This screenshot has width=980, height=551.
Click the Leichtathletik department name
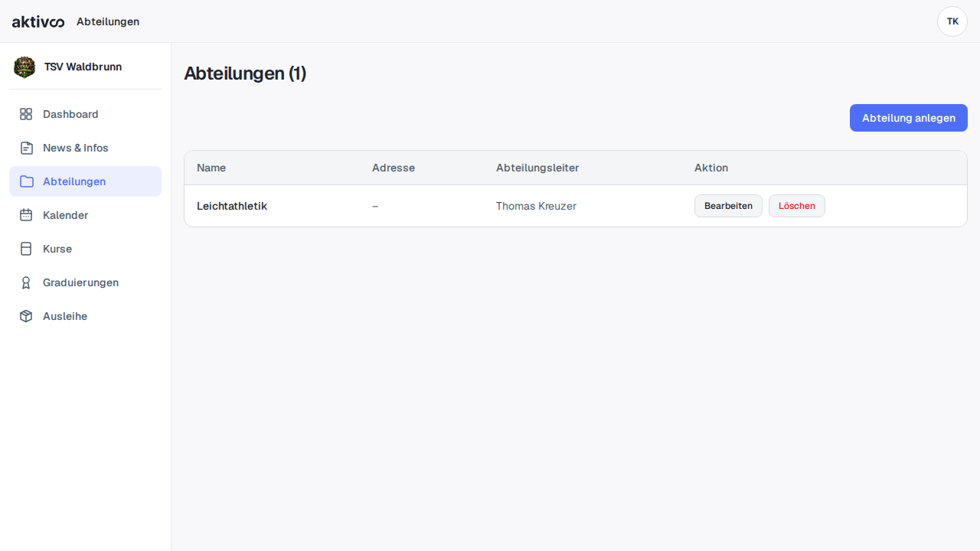coord(232,206)
